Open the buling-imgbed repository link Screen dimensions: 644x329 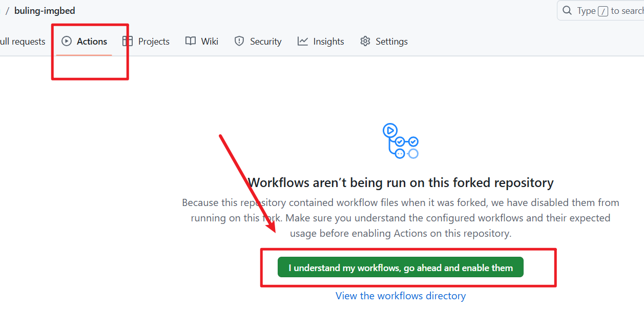coord(45,11)
